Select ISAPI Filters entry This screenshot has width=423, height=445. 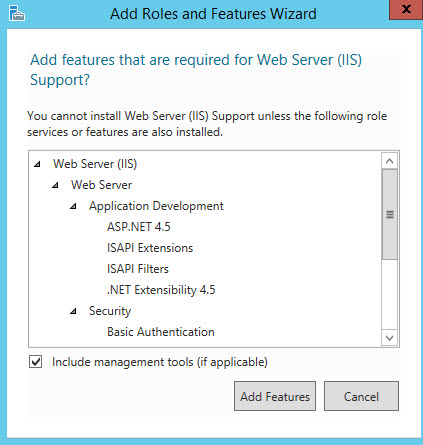(x=138, y=269)
